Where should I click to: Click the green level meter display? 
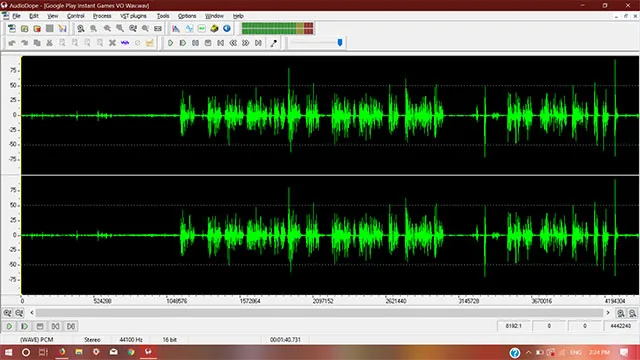coord(278,29)
